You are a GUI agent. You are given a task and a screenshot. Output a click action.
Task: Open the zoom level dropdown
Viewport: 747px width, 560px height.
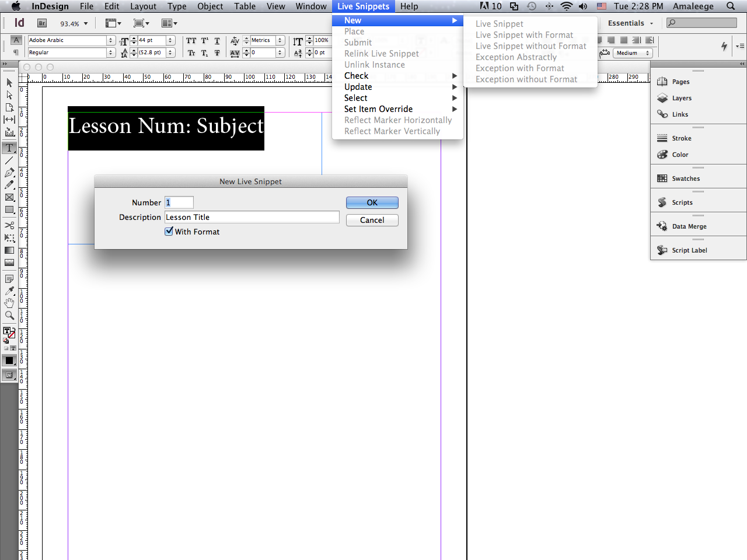pyautogui.click(x=86, y=24)
